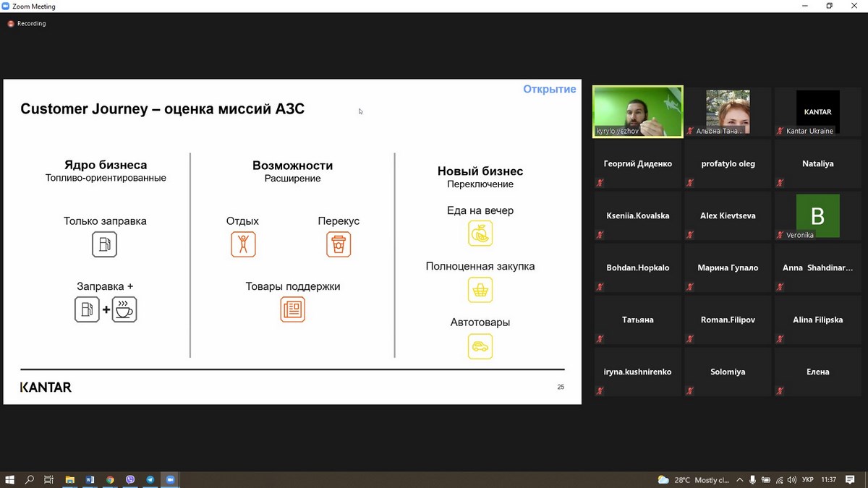Viewport: 868px width, 488px height.
Task: Open the notification action center
Action: [850, 480]
